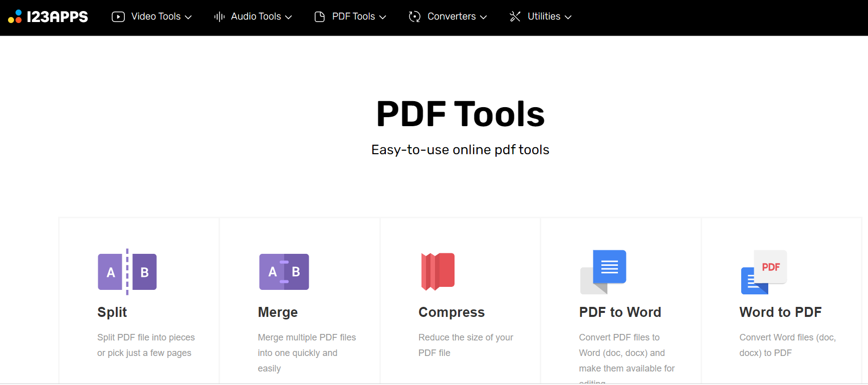Click the red Compress icon
The height and width of the screenshot is (385, 868).
point(438,271)
